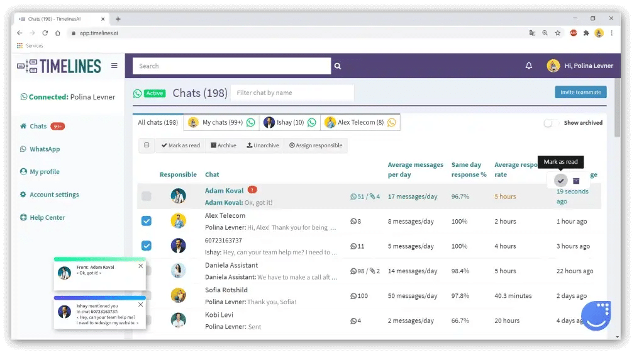Click Polina Levner profile avatar in header
The width and height of the screenshot is (644, 352).
[x=553, y=65]
